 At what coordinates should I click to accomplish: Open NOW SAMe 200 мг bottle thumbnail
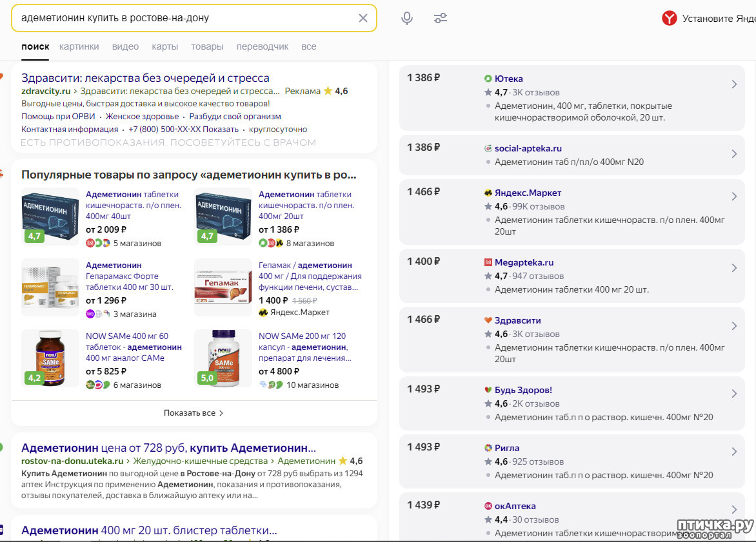coord(223,358)
